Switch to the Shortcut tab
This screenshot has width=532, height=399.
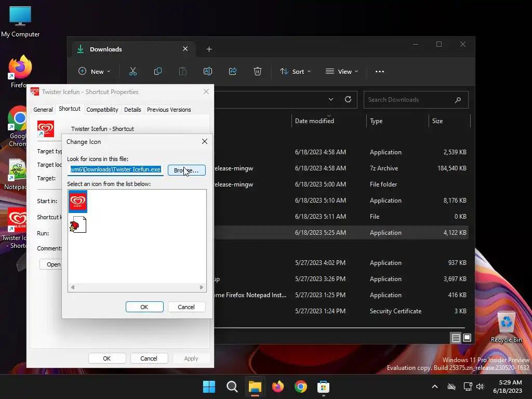(70, 109)
